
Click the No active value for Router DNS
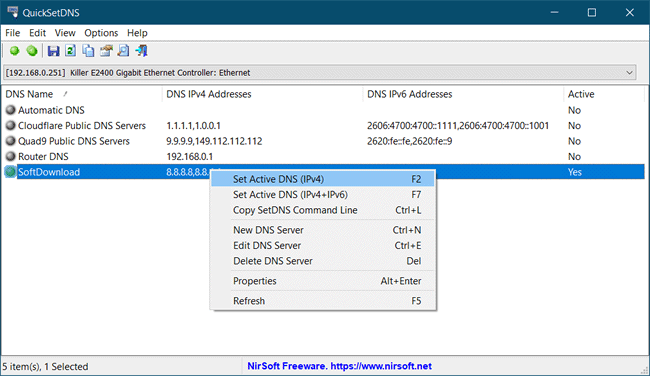tap(574, 156)
